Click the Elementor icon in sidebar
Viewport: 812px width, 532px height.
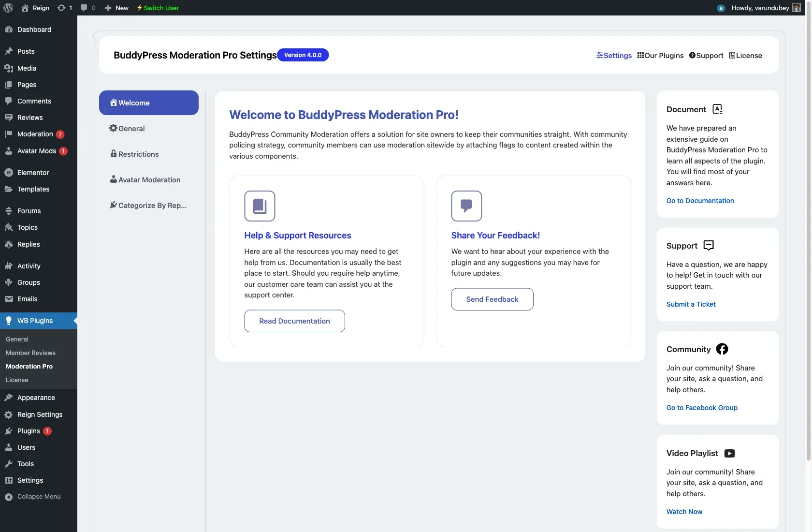[x=9, y=173]
